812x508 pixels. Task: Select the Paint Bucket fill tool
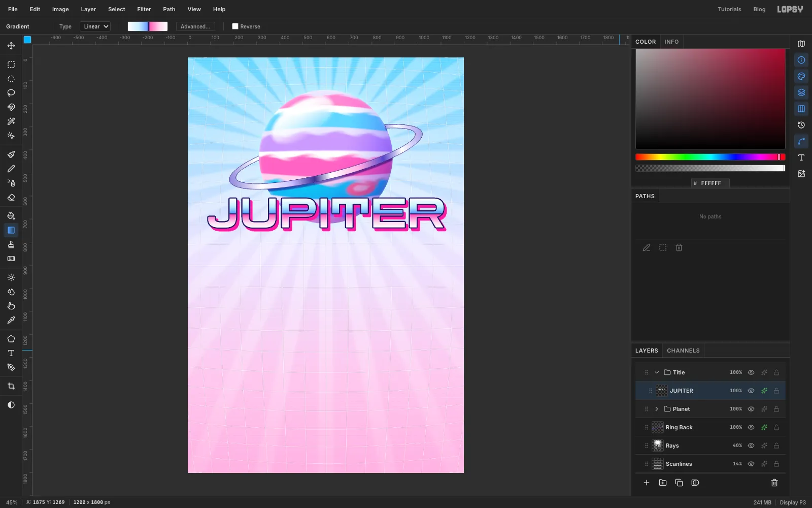(11, 216)
